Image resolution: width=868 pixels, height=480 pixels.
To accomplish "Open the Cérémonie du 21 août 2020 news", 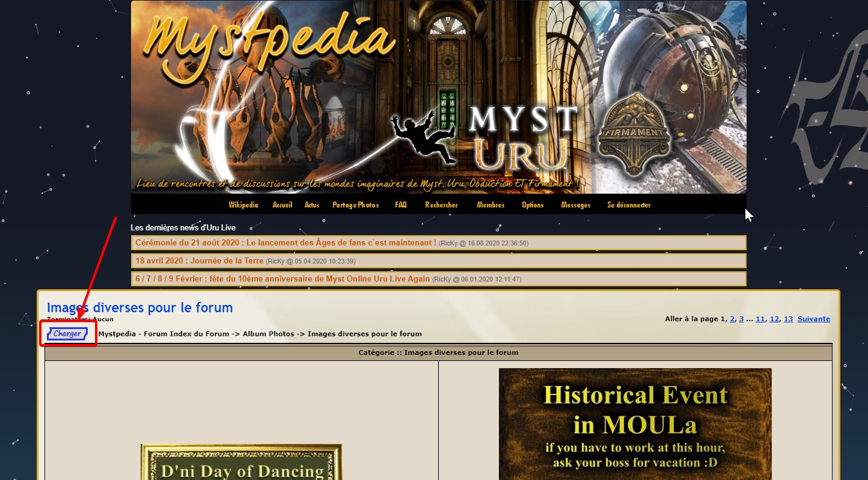I will click(x=286, y=243).
